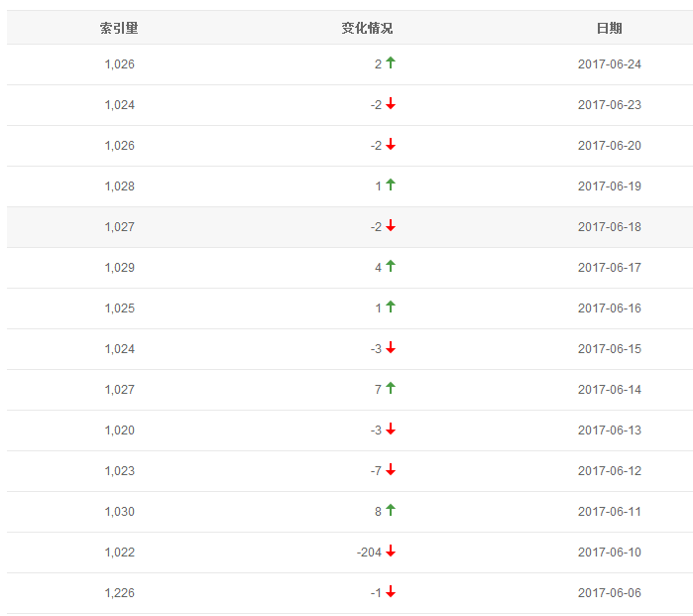Viewport: 693px width, 616px height.
Task: Click index value 1,024 for 2017-06-23
Action: tap(119, 105)
